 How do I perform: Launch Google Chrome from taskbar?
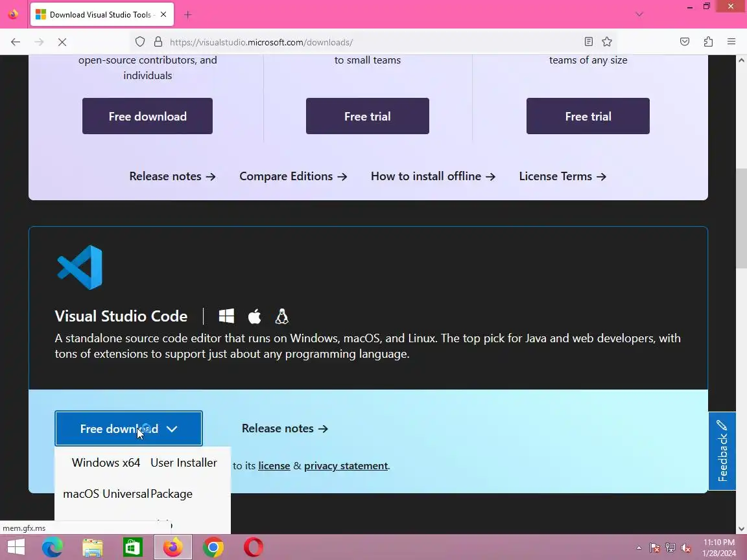tap(213, 547)
